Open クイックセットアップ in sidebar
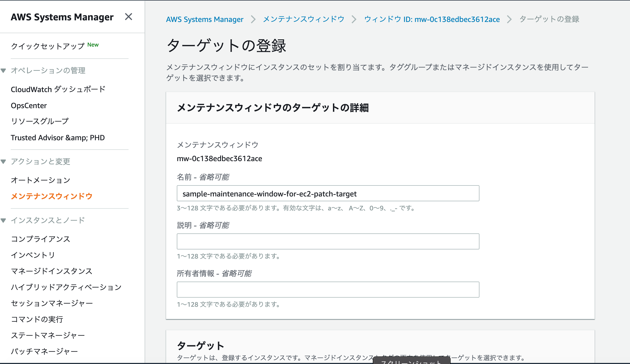This screenshot has width=630, height=364. (x=48, y=46)
